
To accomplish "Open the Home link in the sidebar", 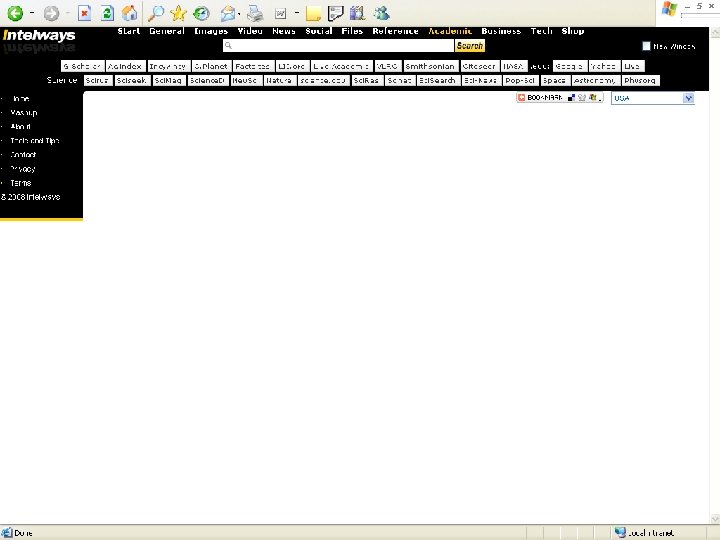I will [20, 98].
